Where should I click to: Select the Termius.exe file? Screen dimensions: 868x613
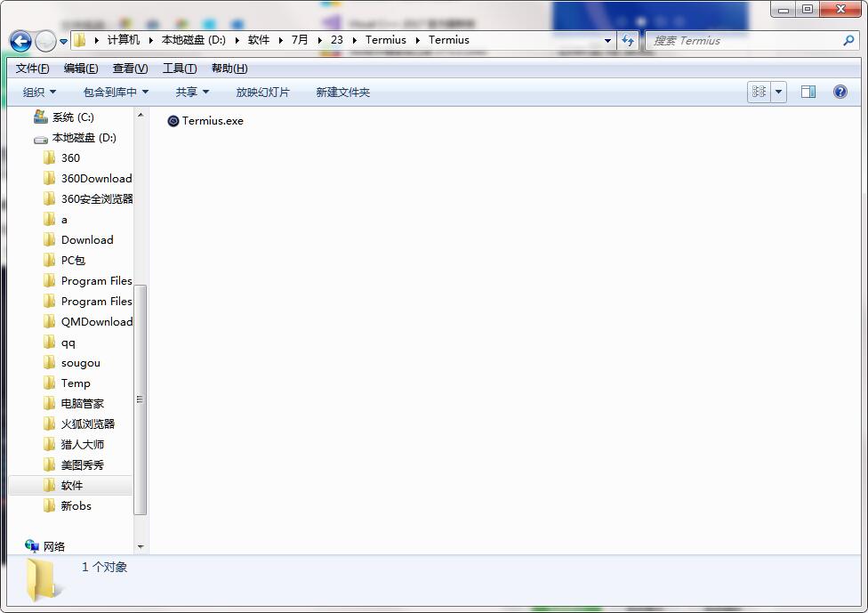[205, 121]
